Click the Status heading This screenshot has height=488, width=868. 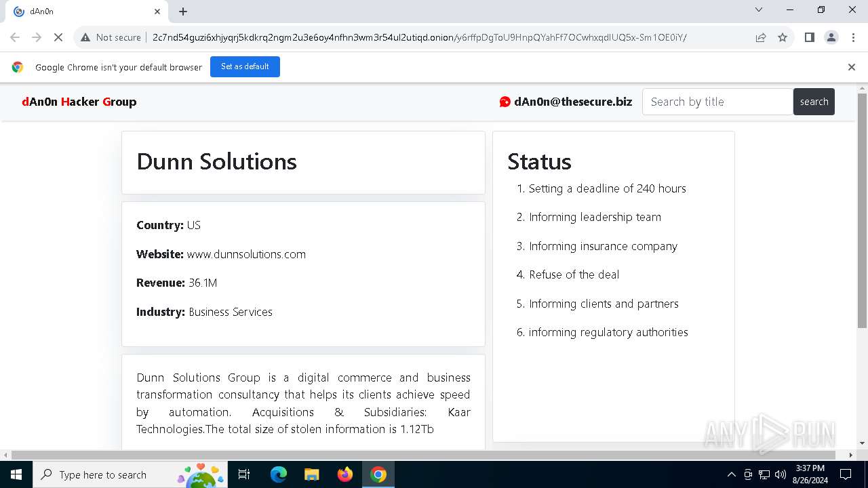(x=539, y=161)
